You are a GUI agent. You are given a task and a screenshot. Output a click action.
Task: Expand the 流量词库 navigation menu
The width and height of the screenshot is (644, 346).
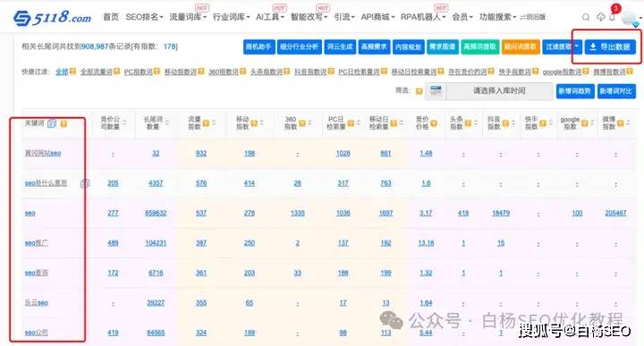pyautogui.click(x=188, y=17)
